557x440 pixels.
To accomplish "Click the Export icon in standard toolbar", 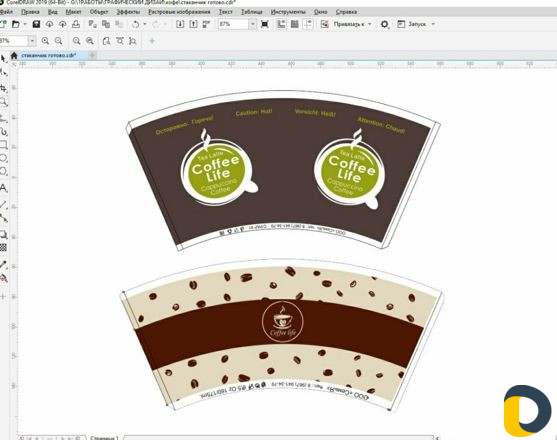I will pos(193,24).
